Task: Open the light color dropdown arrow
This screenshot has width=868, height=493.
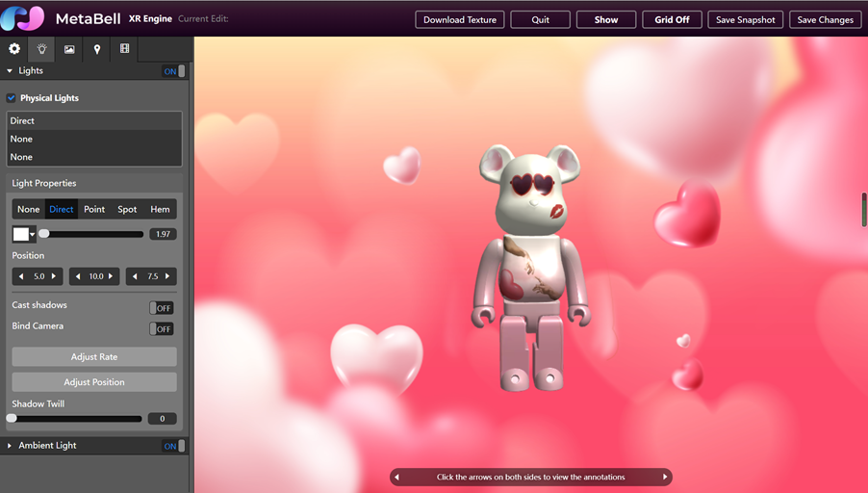Action: coord(33,234)
